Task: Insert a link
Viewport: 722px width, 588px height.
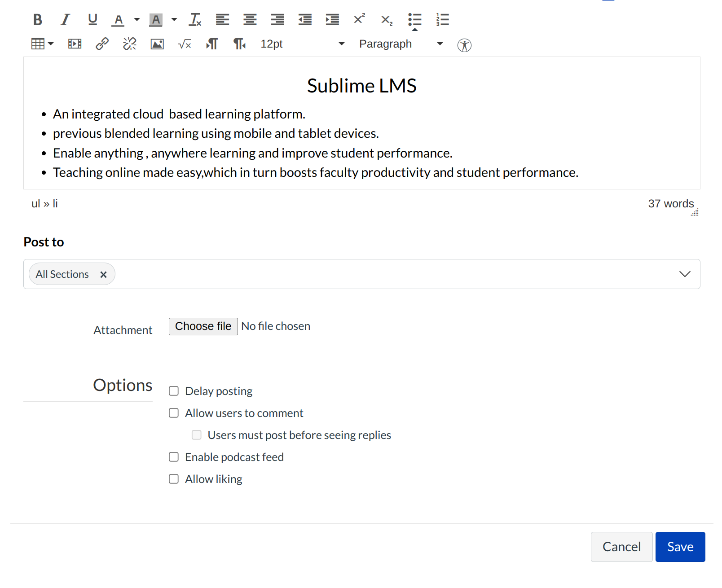Action: pyautogui.click(x=102, y=44)
